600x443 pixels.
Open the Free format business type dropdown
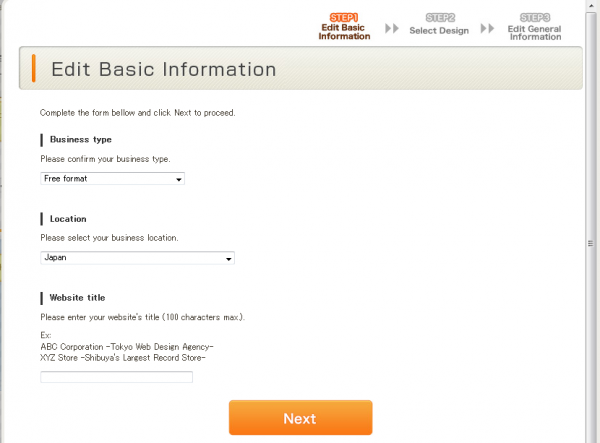pyautogui.click(x=113, y=179)
